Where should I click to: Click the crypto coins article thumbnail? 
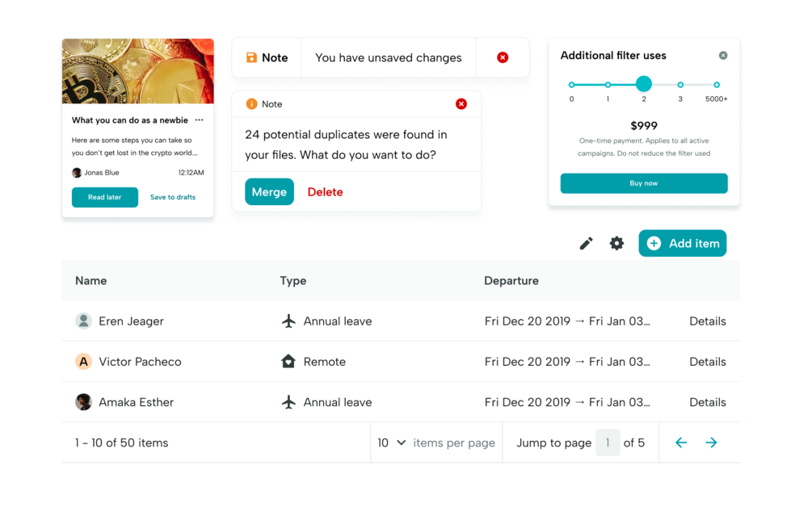pos(138,71)
